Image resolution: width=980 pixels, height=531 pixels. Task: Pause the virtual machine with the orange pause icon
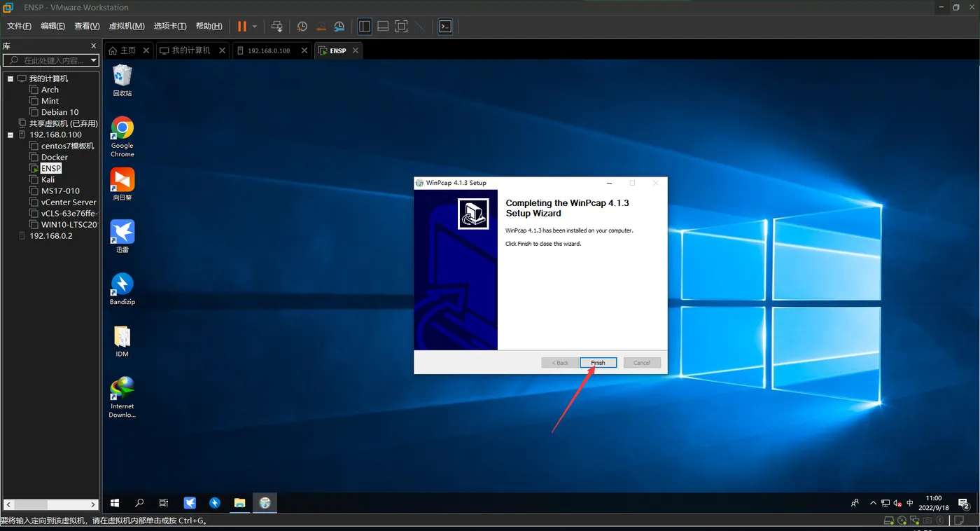point(241,26)
